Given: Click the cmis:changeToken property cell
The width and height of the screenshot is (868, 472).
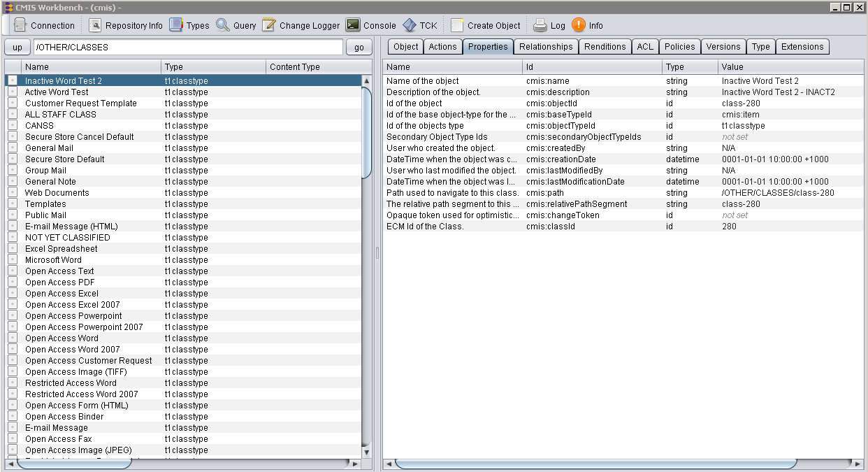Looking at the screenshot, I should (x=593, y=215).
